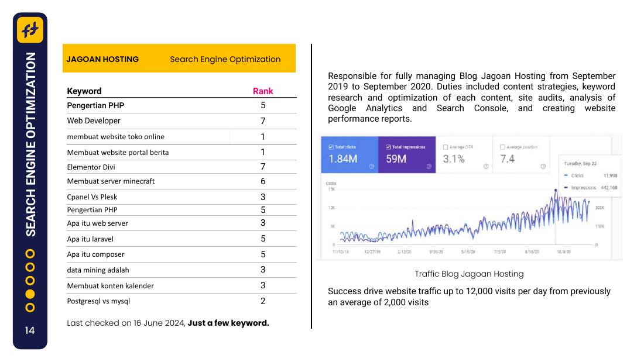Select the Cpanel Vs Plesk row
The width and height of the screenshot is (644, 362).
coord(181,197)
